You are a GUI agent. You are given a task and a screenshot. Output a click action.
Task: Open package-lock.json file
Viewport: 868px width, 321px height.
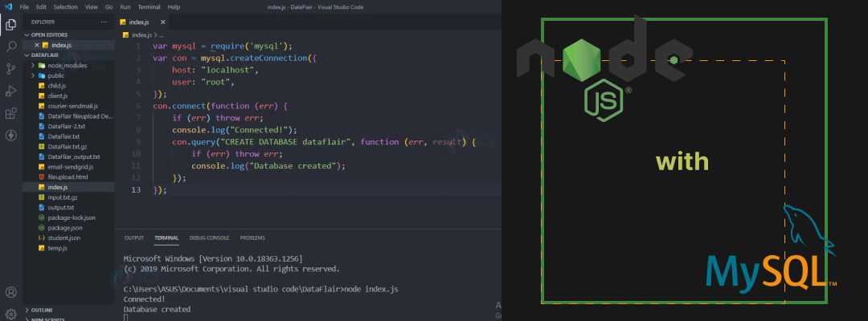point(72,217)
